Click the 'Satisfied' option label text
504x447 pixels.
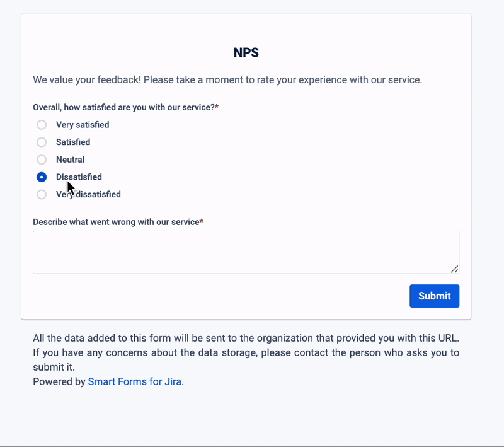pos(73,142)
